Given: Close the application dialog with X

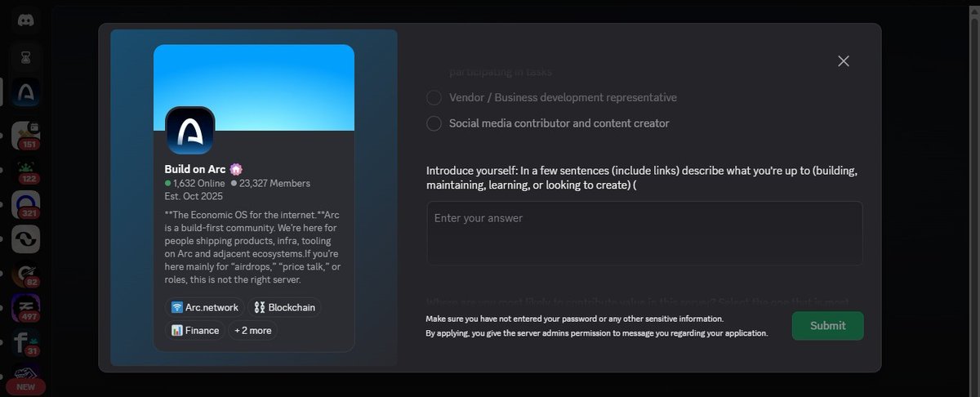Looking at the screenshot, I should pos(844,61).
